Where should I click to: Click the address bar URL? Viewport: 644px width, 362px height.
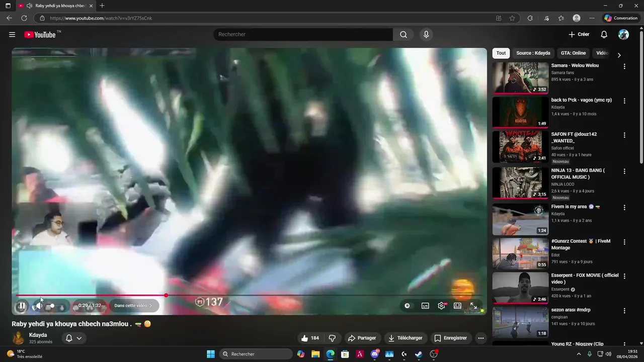pyautogui.click(x=101, y=18)
